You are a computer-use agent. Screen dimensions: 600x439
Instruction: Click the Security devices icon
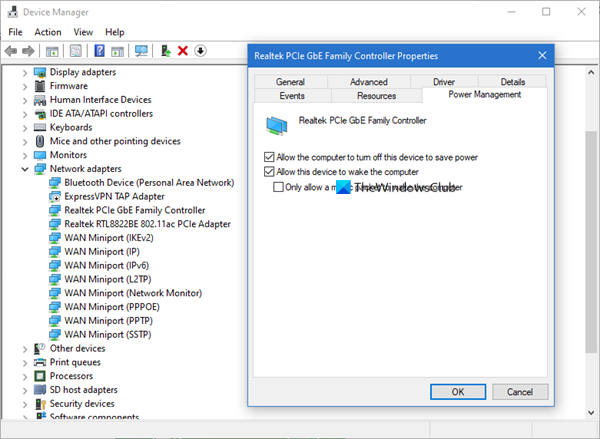click(x=40, y=403)
